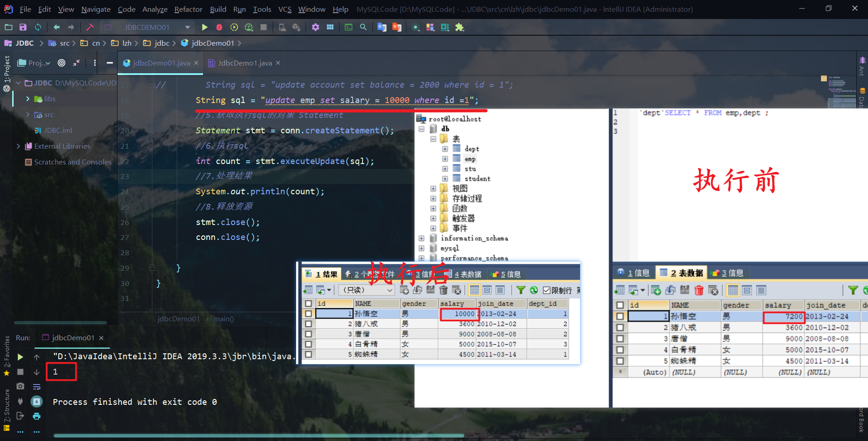Toggle soft-wrap icon in Run console
The height and width of the screenshot is (441, 868).
click(37, 387)
